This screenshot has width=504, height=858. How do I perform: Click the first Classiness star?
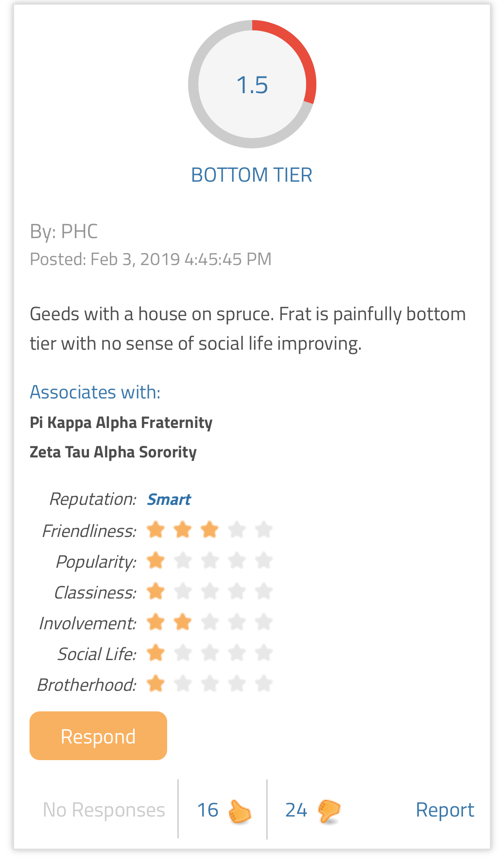pyautogui.click(x=156, y=591)
